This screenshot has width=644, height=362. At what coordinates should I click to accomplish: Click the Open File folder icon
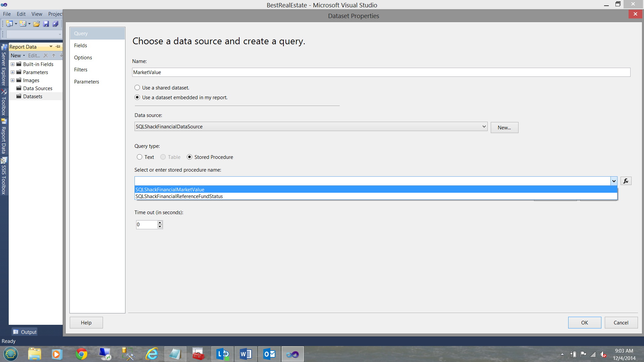pyautogui.click(x=37, y=24)
